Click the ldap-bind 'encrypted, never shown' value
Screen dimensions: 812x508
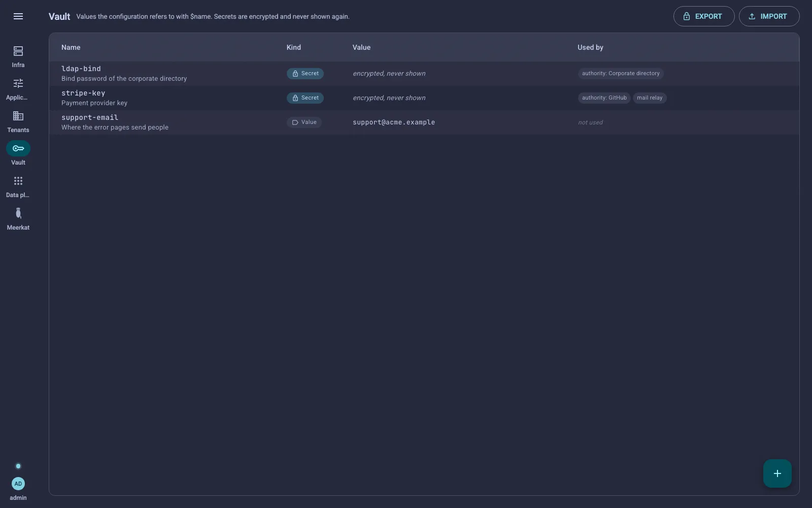point(389,74)
